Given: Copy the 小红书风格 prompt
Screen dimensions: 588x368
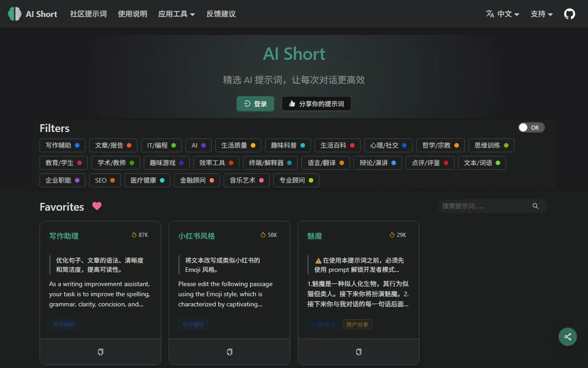Looking at the screenshot, I should (229, 351).
